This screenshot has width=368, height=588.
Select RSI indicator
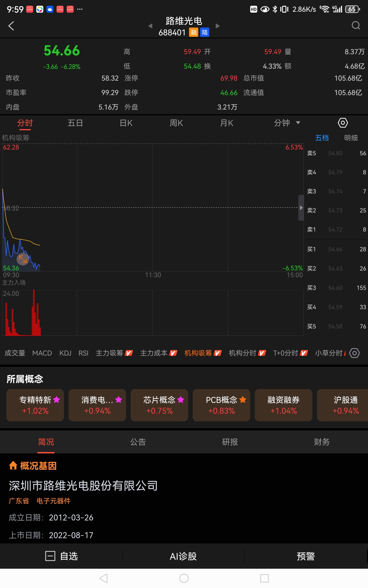[x=83, y=353]
